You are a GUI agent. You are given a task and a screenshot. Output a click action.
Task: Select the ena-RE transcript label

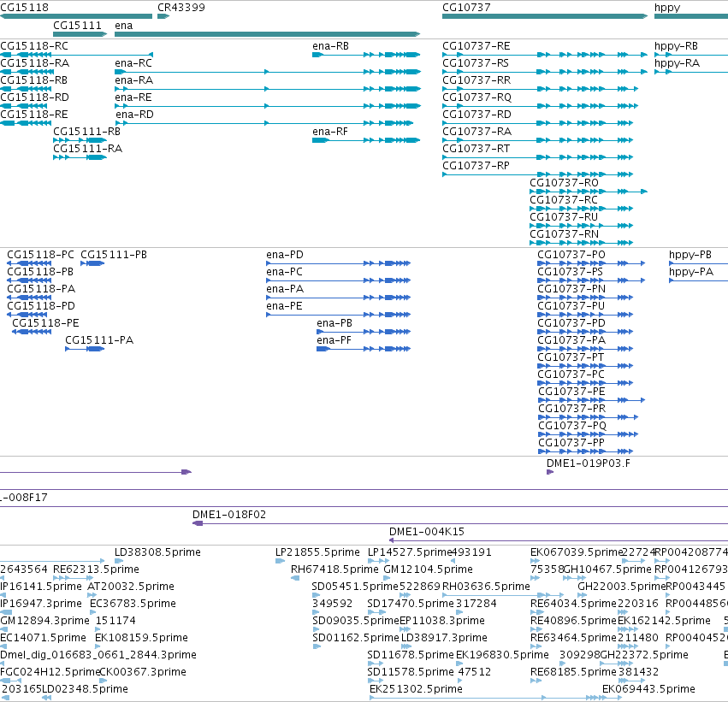[133, 97]
